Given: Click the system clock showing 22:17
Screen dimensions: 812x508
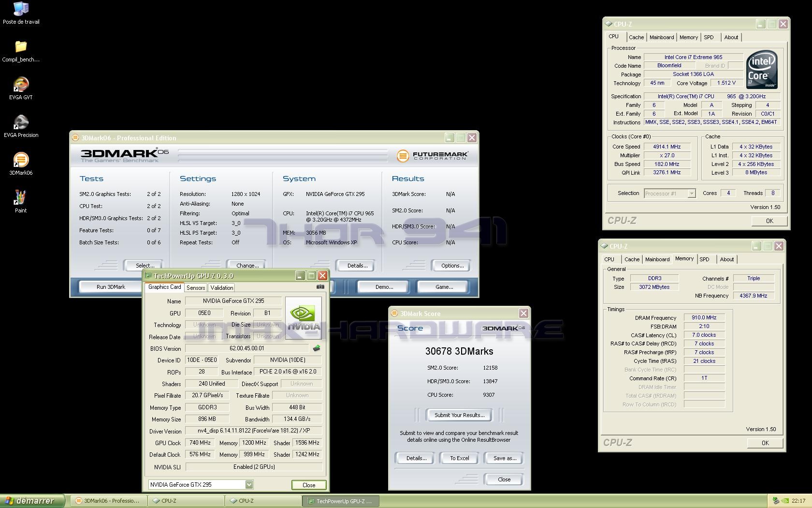Looking at the screenshot, I should (x=798, y=501).
